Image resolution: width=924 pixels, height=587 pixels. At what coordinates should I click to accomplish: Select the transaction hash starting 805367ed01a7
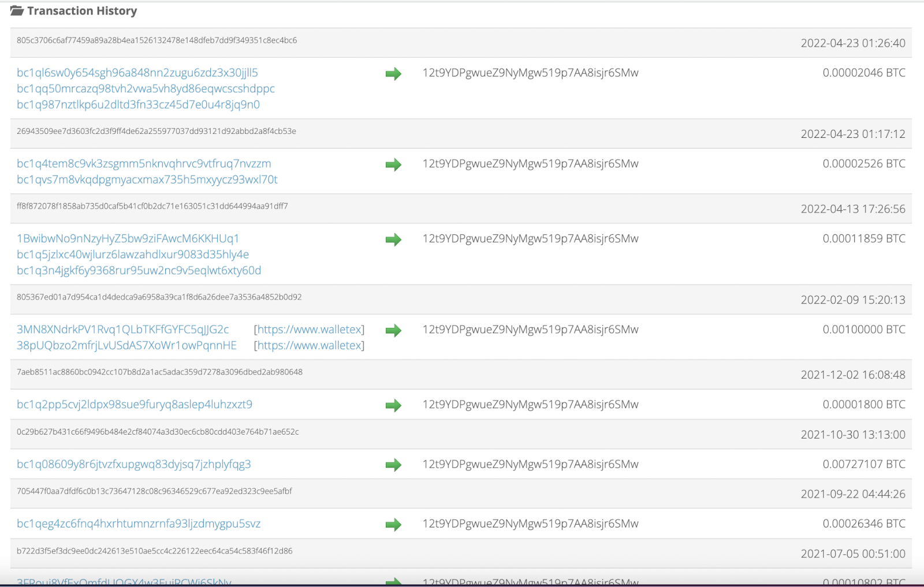click(x=159, y=297)
